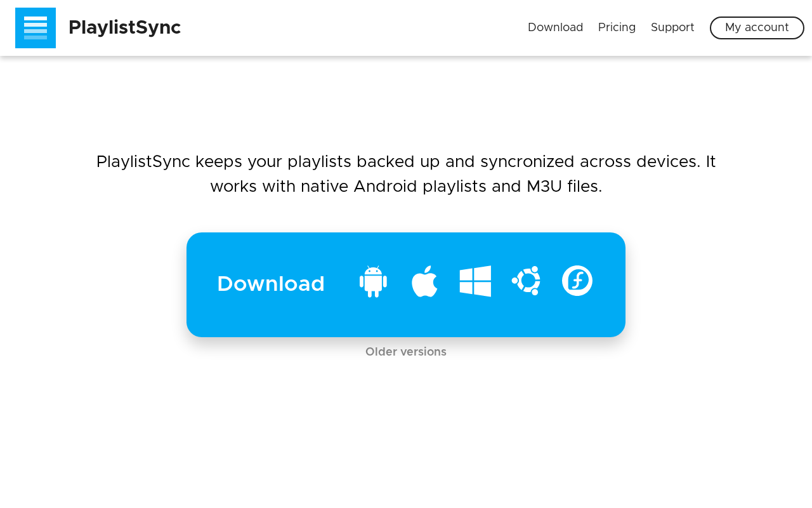Pick the Ubuntu download icon
This screenshot has width=812, height=508.
(526, 281)
